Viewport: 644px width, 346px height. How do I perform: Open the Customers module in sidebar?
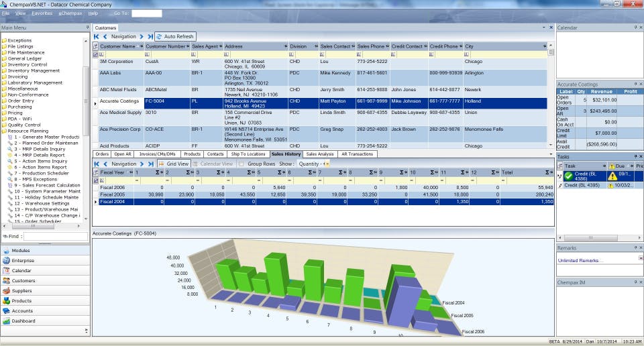45,281
